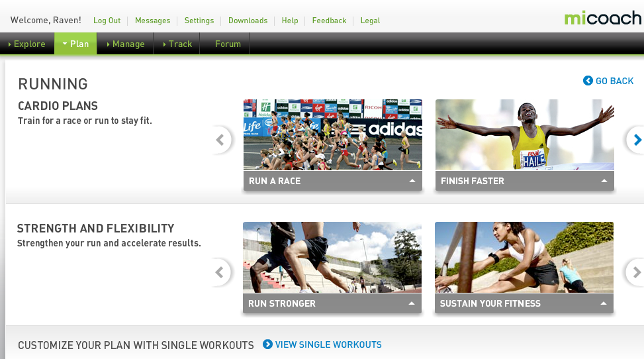Show next cardio plans with right arrow
The width and height of the screenshot is (644, 359).
point(636,140)
